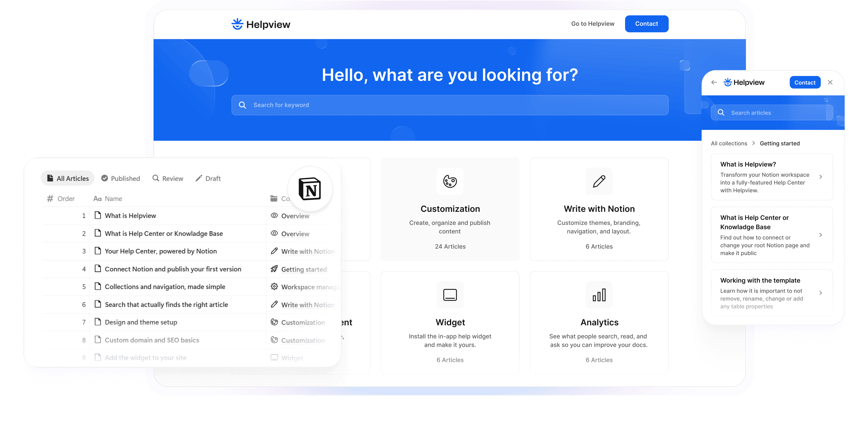
Task: Click the back arrow in the widget panel
Action: (714, 82)
